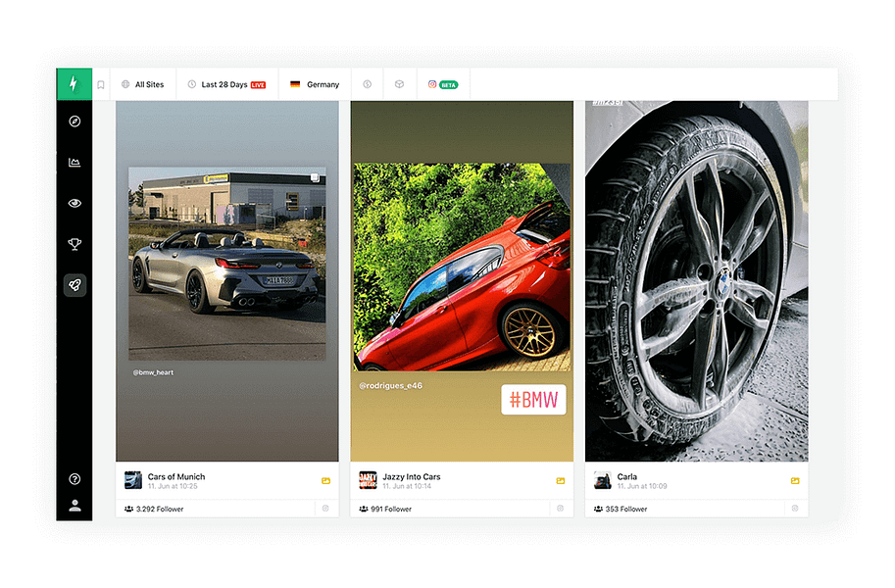Click the circled info icon next to Germany filter
This screenshot has height=588, width=895.
[x=367, y=84]
